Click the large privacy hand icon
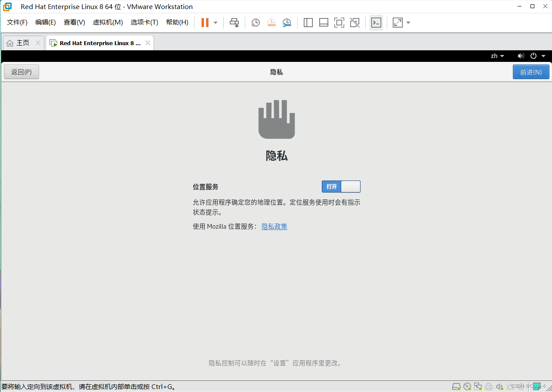 (x=277, y=119)
